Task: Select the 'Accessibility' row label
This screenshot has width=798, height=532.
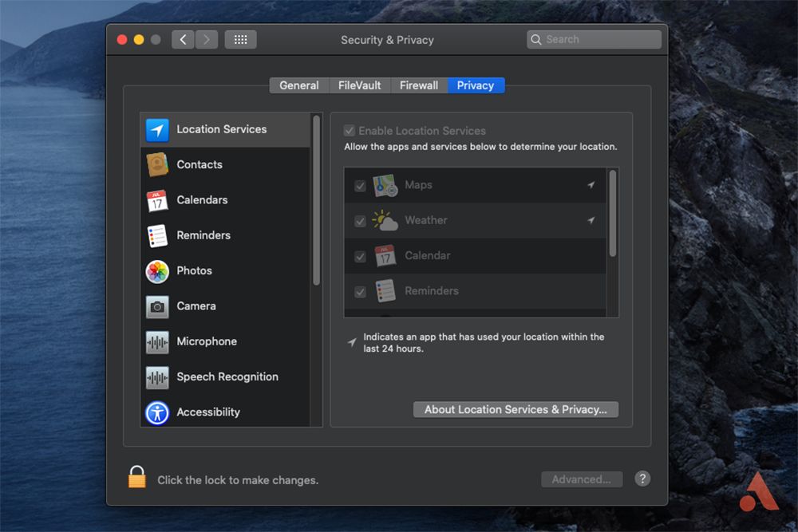Action: click(208, 412)
